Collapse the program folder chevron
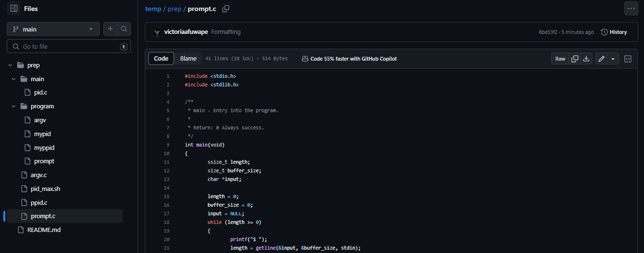Screen dimensions: 644x253 [14, 106]
